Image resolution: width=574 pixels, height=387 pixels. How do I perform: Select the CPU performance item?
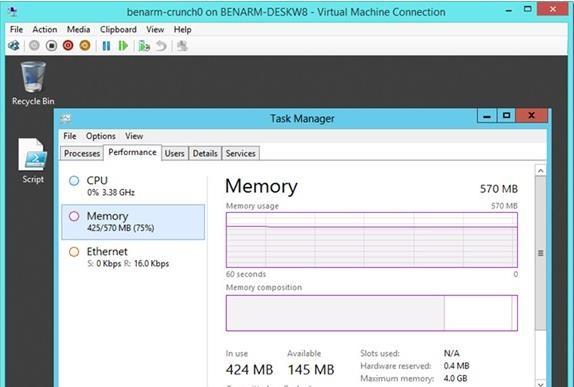coord(133,186)
